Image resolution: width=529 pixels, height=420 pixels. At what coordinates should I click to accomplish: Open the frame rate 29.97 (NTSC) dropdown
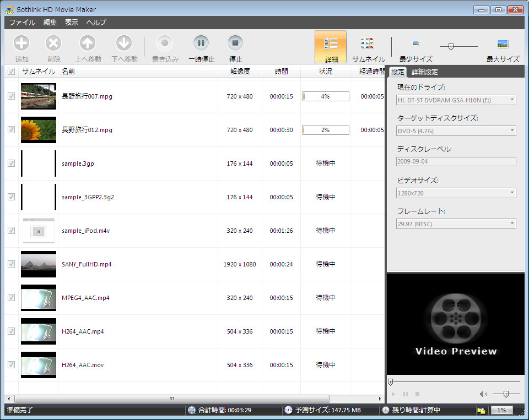click(456, 224)
